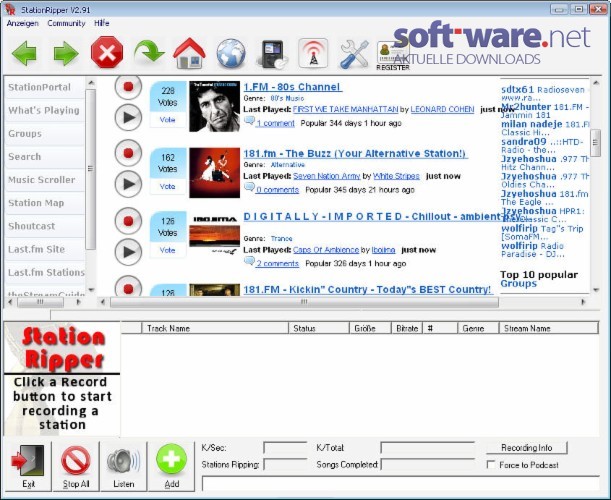The height and width of the screenshot is (500, 611).
Task: Open the 181.FM Kickin' Country link
Action: pyautogui.click(x=367, y=290)
